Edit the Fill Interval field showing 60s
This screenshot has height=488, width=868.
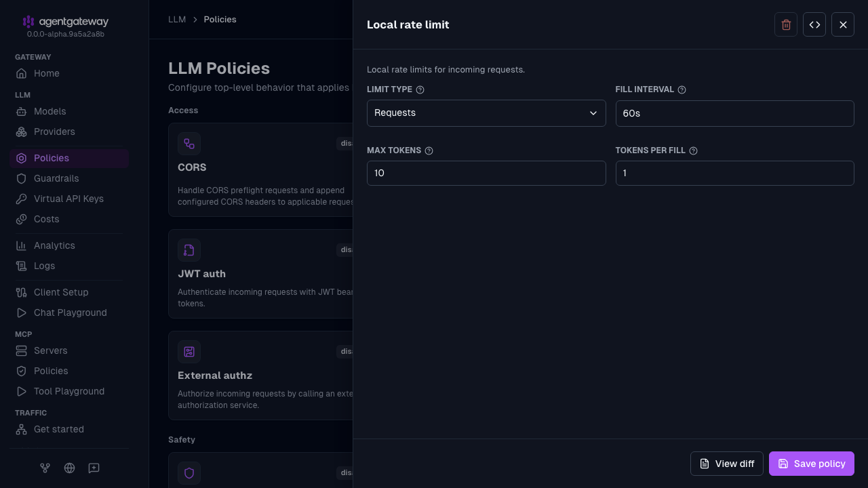coord(734,113)
